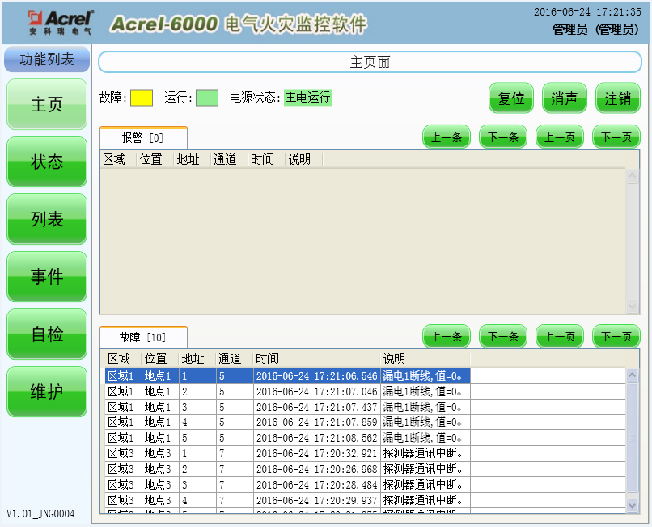This screenshot has height=527, width=652.
Task: Click the fault list scrollbar down arrow
Action: tap(632, 505)
